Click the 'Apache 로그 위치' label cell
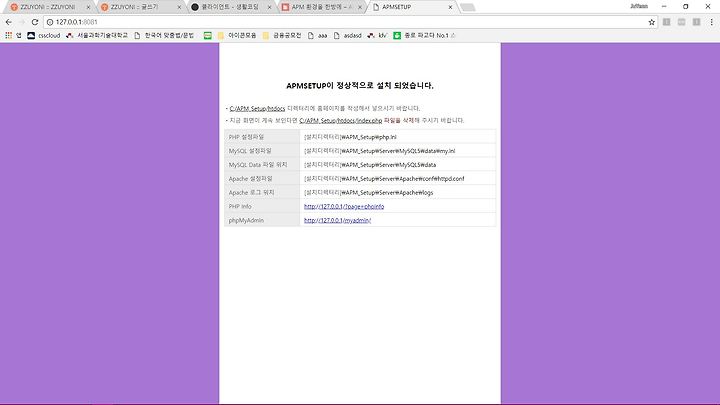This screenshot has width=720, height=405. click(262, 192)
